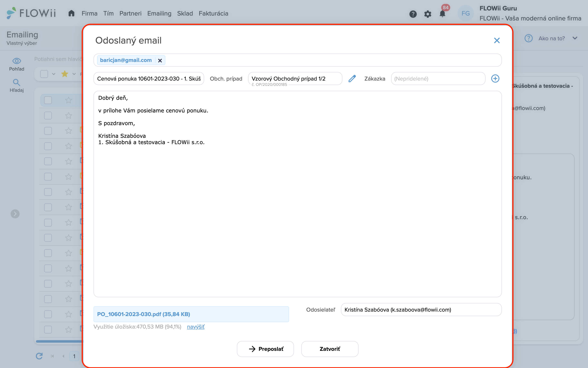The height and width of the screenshot is (368, 588).
Task: Select page number 1 in pagination
Action: [x=74, y=356]
